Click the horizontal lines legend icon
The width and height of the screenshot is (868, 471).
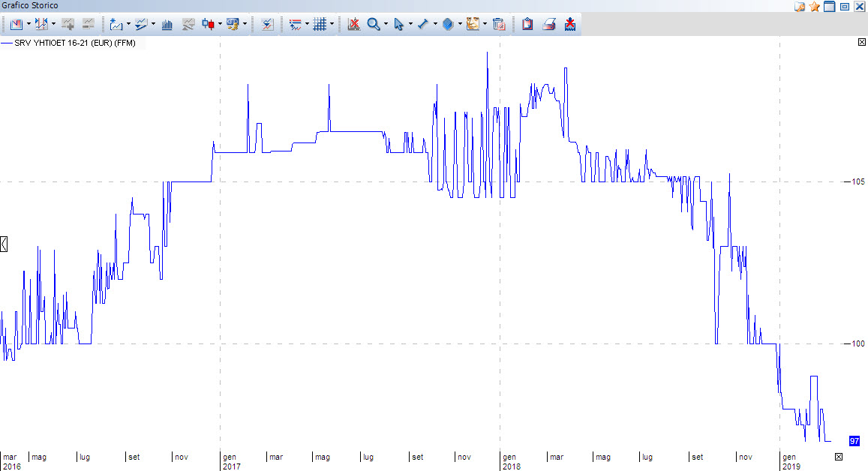295,24
